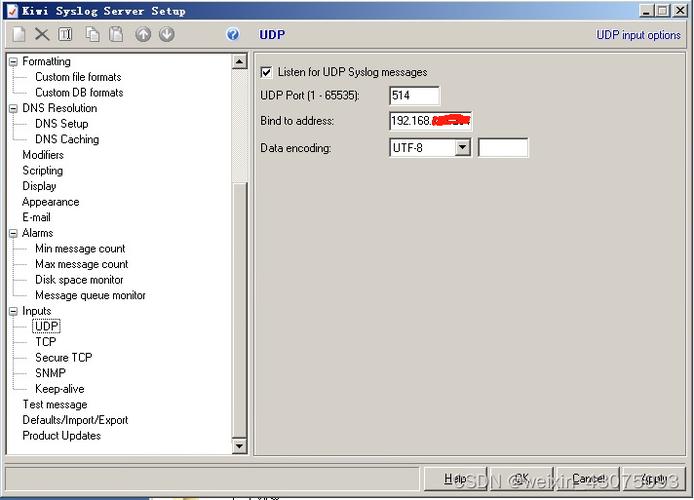Click the Help button at bottom
694x500 pixels.
[x=455, y=478]
